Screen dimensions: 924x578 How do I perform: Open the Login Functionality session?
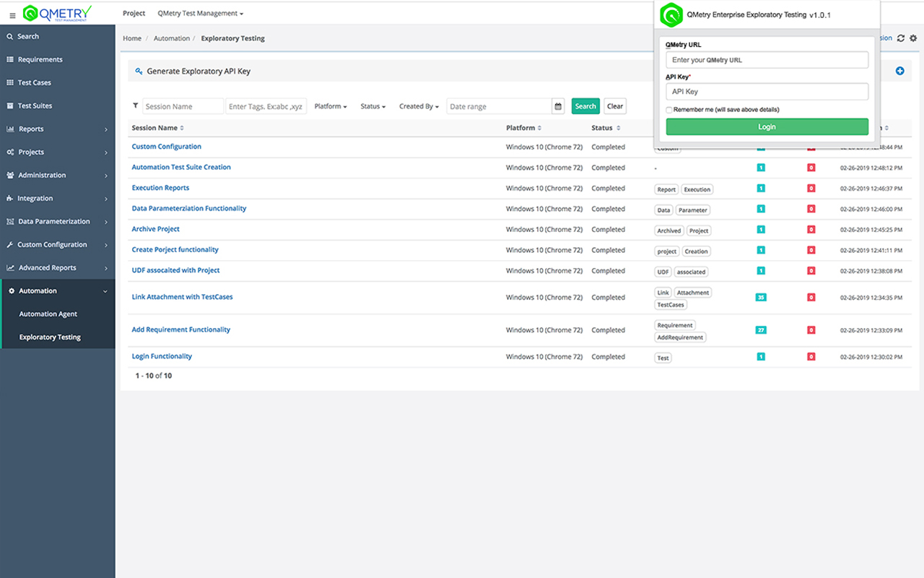coord(162,356)
